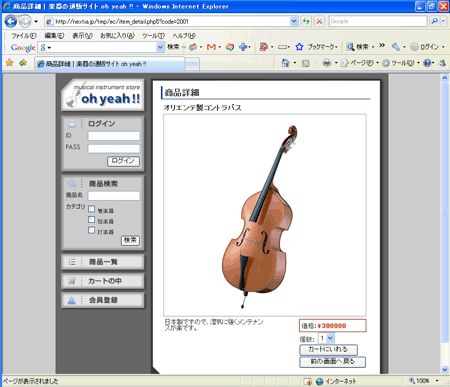Image resolution: width=450 pixels, height=387 pixels.
Task: Click the News icon after Google toolbar search
Action: tap(193, 47)
